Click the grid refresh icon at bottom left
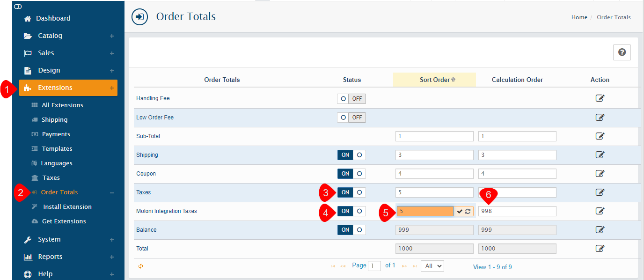The image size is (644, 280). (x=141, y=266)
